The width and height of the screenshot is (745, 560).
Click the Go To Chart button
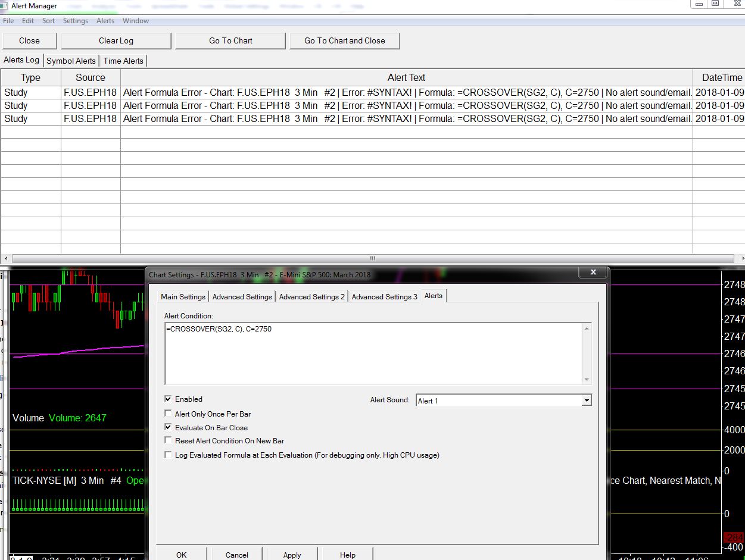230,40
